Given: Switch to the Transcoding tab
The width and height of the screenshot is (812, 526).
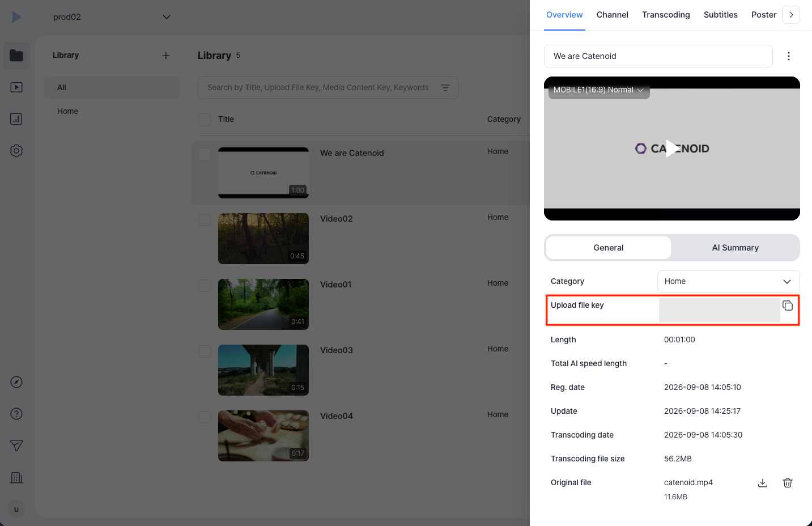Looking at the screenshot, I should pyautogui.click(x=666, y=15).
